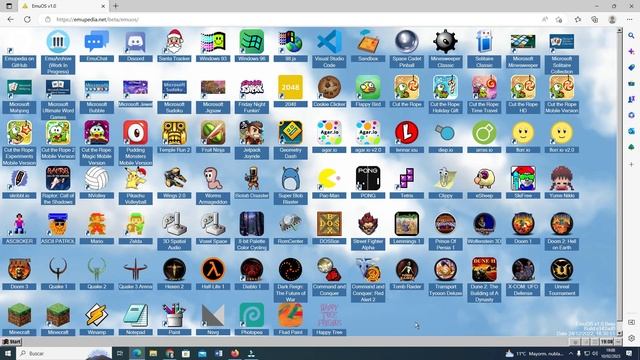Open Firefox from the taskbar

pyautogui.click(x=235, y=353)
